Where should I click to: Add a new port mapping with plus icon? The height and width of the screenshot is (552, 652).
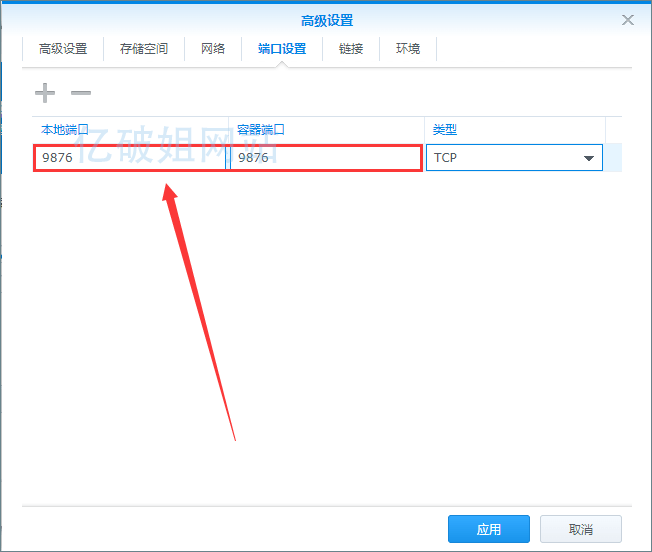click(x=45, y=93)
